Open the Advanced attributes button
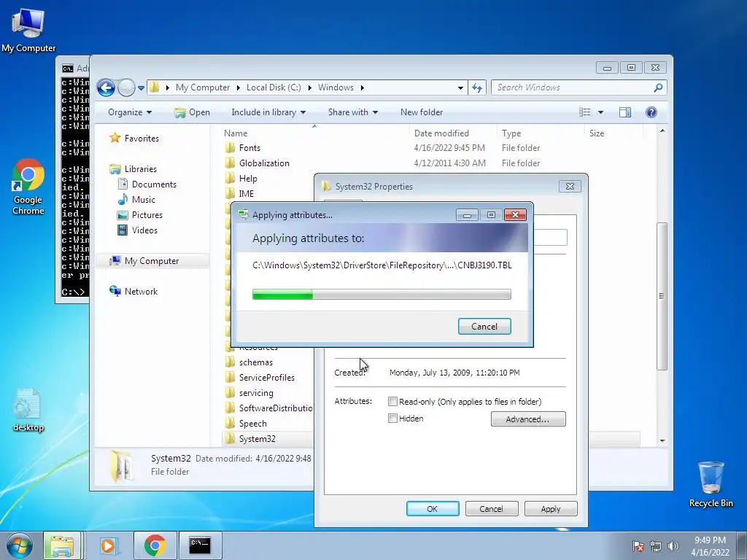The image size is (747, 560). click(528, 419)
